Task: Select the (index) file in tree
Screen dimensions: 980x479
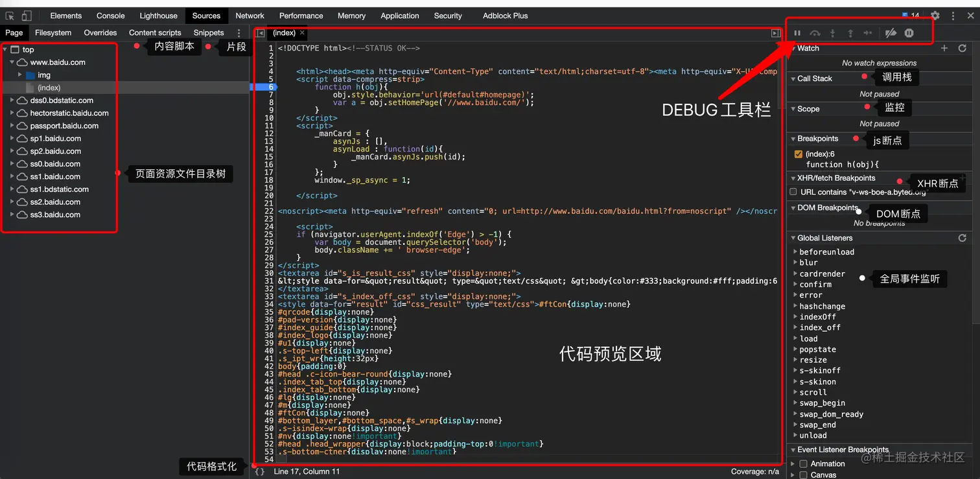Action: click(x=49, y=88)
